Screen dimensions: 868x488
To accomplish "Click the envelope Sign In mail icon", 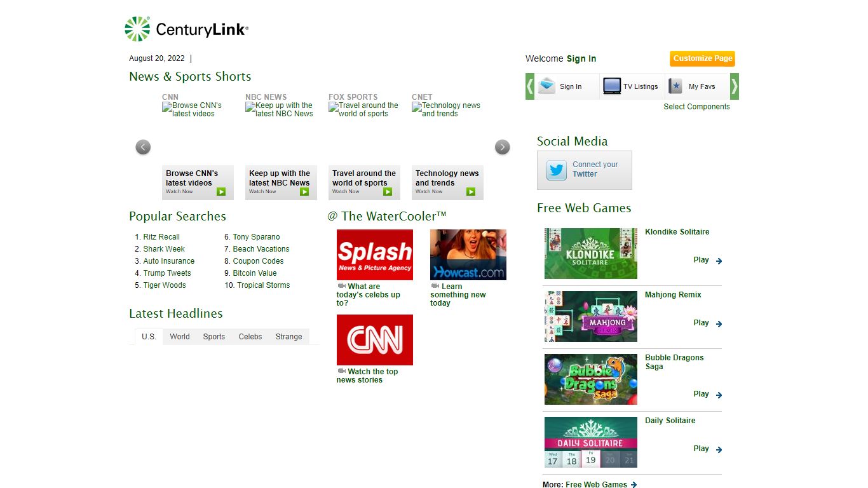I will pyautogui.click(x=546, y=86).
